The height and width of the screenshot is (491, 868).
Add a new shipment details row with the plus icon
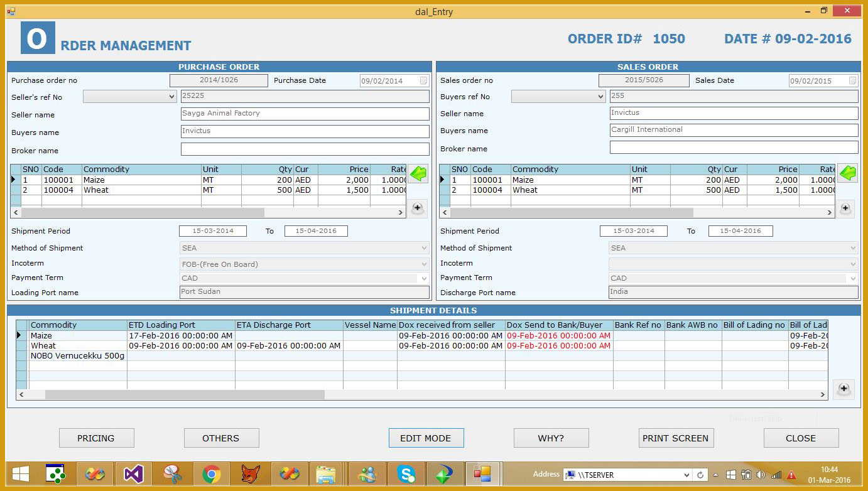click(x=844, y=389)
